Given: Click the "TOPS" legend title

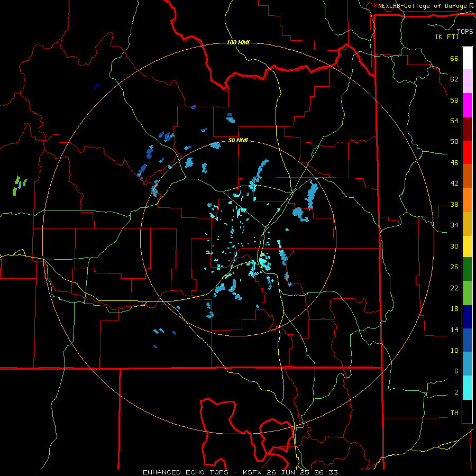Looking at the screenshot, I should (465, 32).
